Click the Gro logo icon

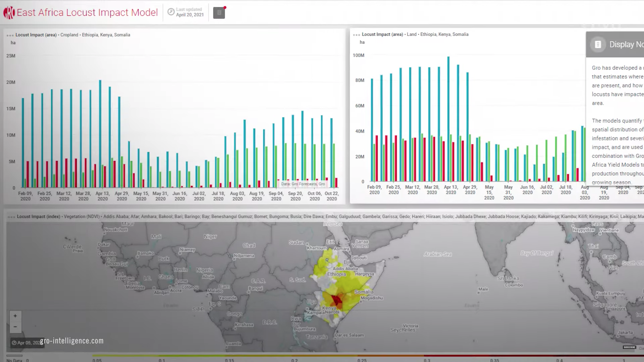9,13
